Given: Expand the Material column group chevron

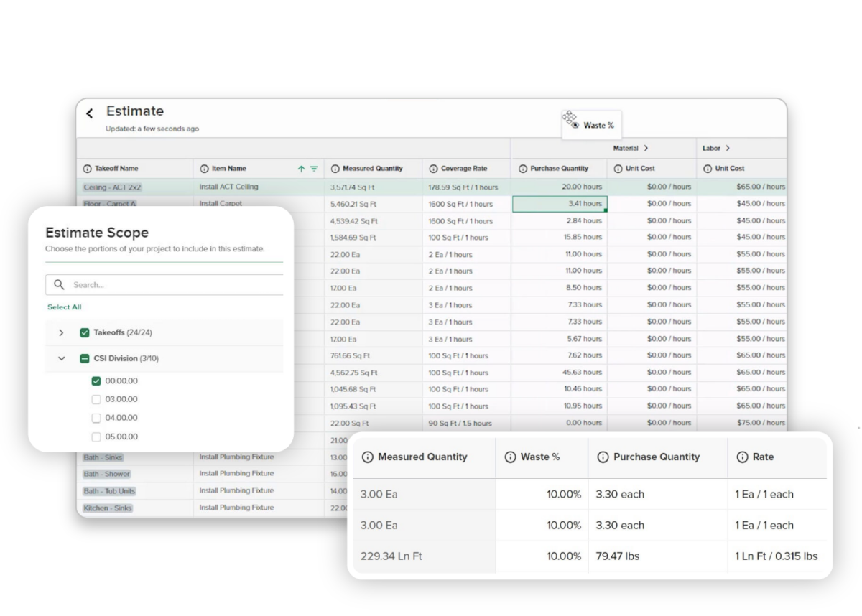Looking at the screenshot, I should [x=646, y=148].
